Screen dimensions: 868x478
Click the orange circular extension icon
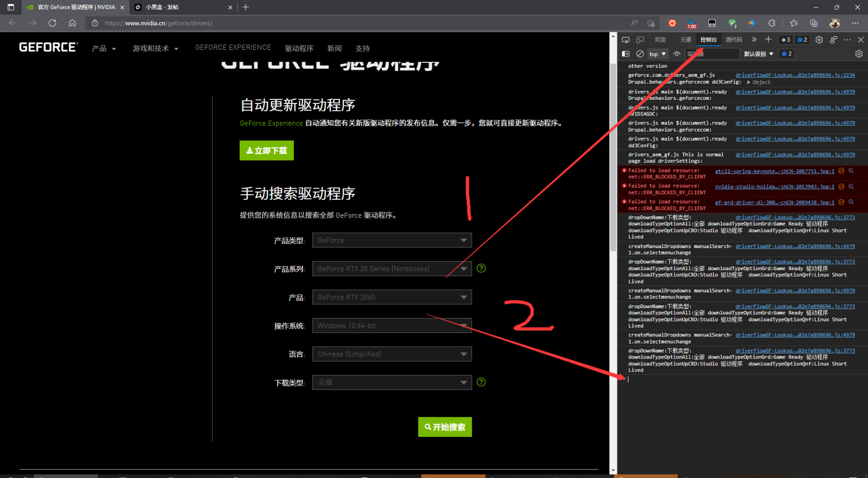tap(672, 23)
